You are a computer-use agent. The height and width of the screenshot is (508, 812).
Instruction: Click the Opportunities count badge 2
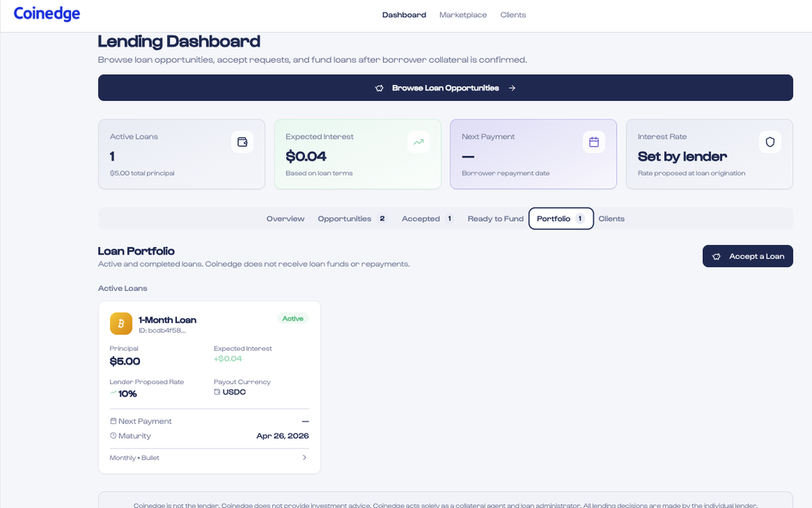click(382, 219)
